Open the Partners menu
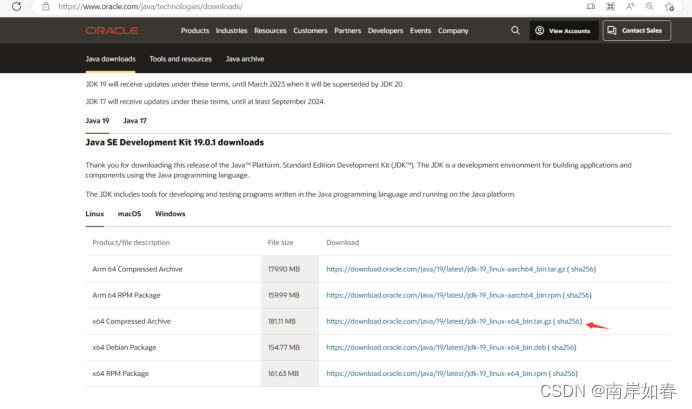The width and height of the screenshot is (692, 409). pos(347,30)
